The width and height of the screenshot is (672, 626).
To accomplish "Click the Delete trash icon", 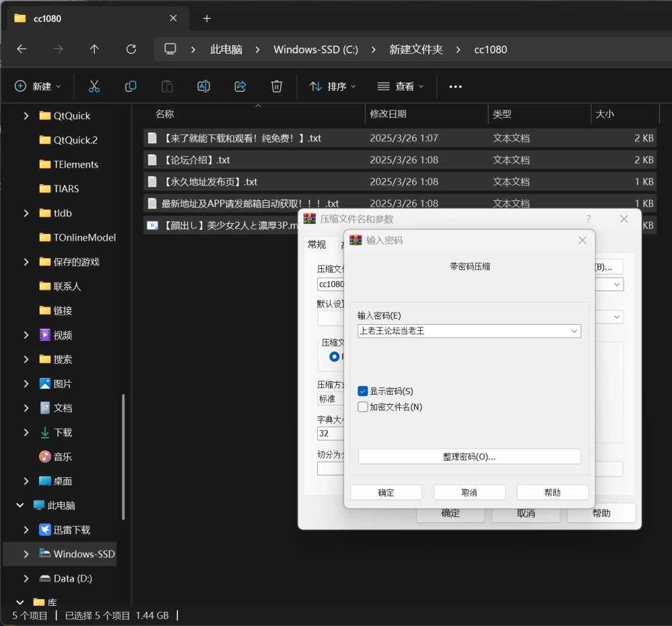I will coord(276,87).
